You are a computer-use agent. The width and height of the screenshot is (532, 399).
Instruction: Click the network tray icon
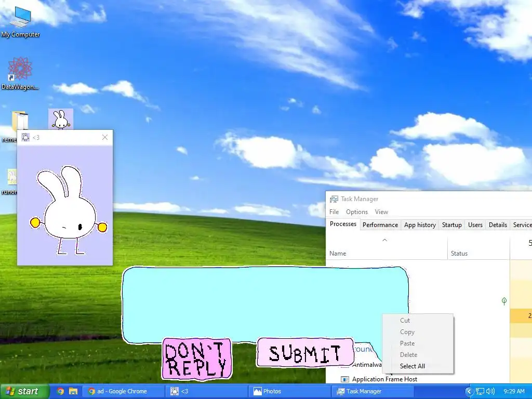[480, 392]
